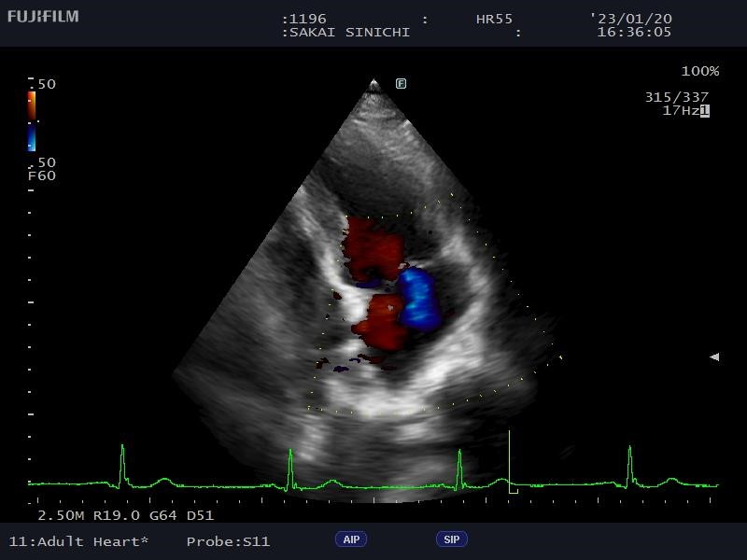Click the lower .50 velocity scale value
This screenshot has width=747, height=560.
(42, 162)
